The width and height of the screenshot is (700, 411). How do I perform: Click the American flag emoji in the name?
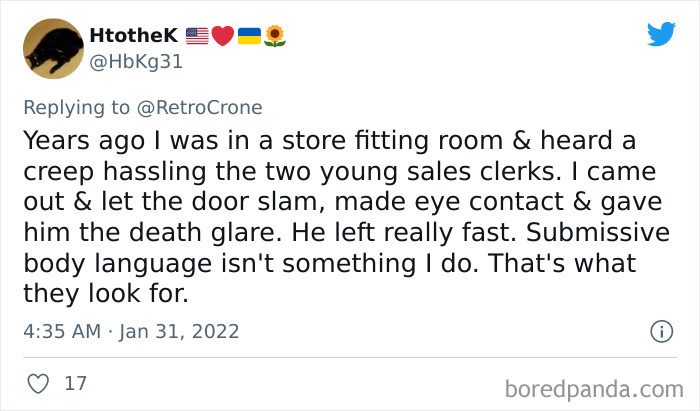[197, 36]
